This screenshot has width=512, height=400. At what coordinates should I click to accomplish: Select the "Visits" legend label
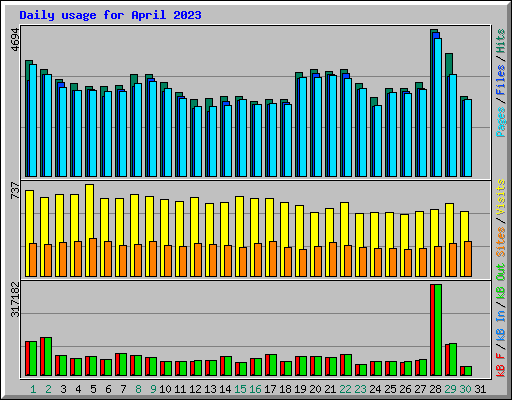(x=501, y=197)
